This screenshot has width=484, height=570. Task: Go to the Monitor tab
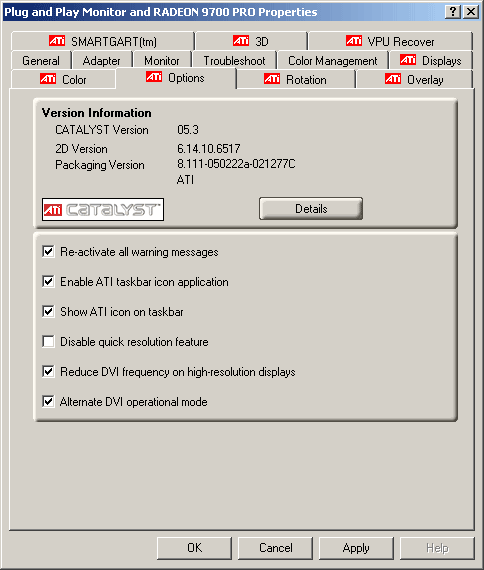162,61
